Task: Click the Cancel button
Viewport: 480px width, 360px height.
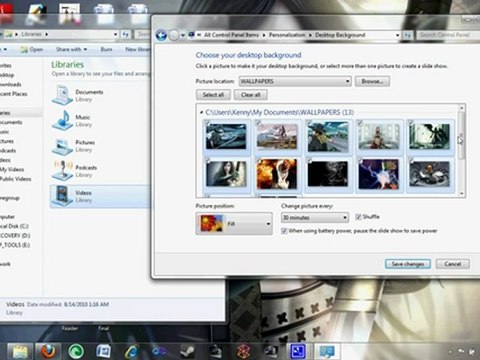Action: point(453,264)
